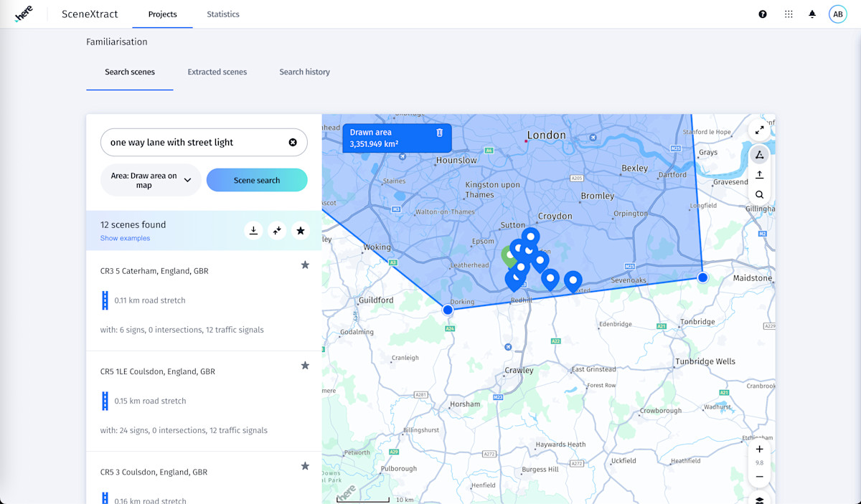Viewport: 861px width, 504px height.
Task: Open the map location search tool
Action: pyautogui.click(x=759, y=194)
